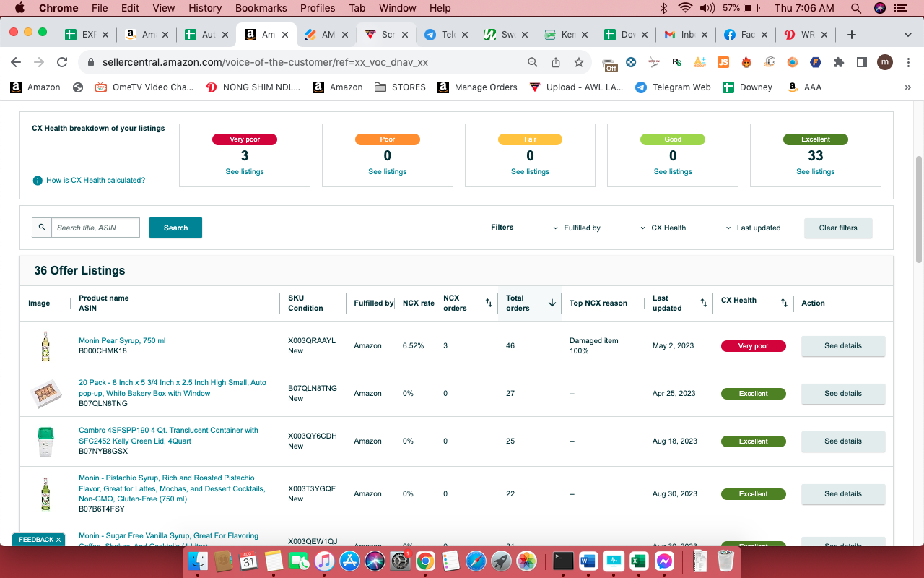Click the white bakery box product thumbnail
Image resolution: width=924 pixels, height=578 pixels.
[45, 394]
